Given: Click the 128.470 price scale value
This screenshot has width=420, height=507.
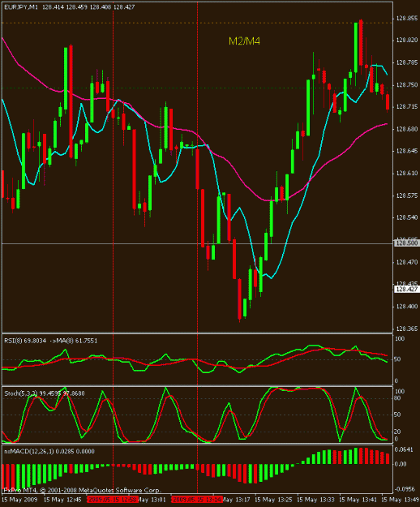Looking at the screenshot, I should (407, 262).
